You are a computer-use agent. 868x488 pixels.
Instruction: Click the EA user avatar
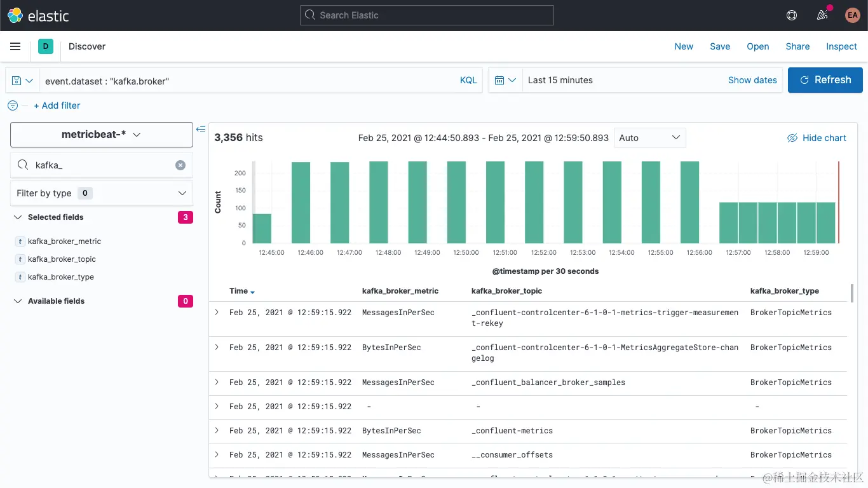click(852, 15)
